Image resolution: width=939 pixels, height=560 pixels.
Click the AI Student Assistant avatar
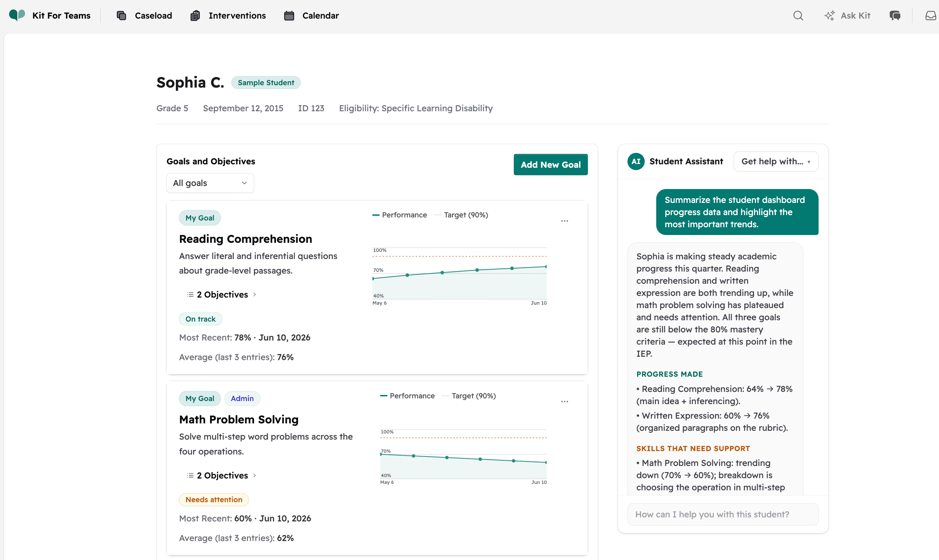636,162
